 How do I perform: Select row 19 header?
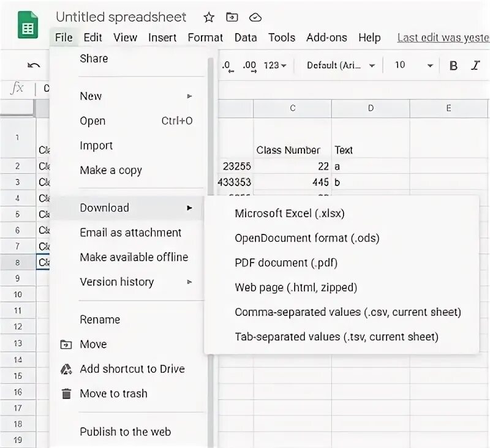click(x=18, y=440)
